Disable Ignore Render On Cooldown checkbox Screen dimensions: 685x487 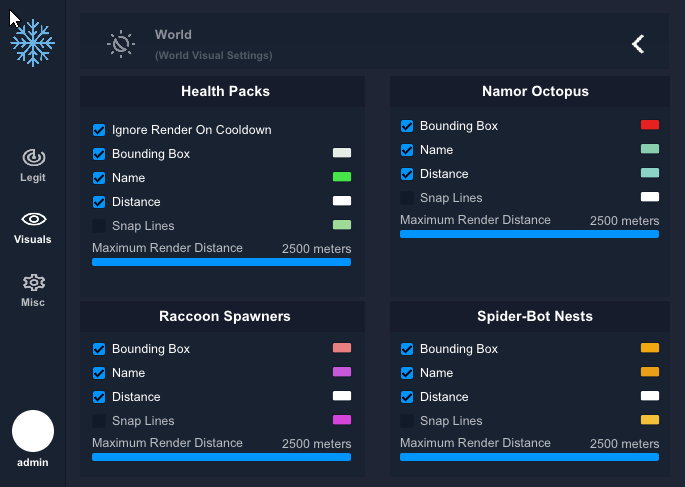click(x=99, y=130)
